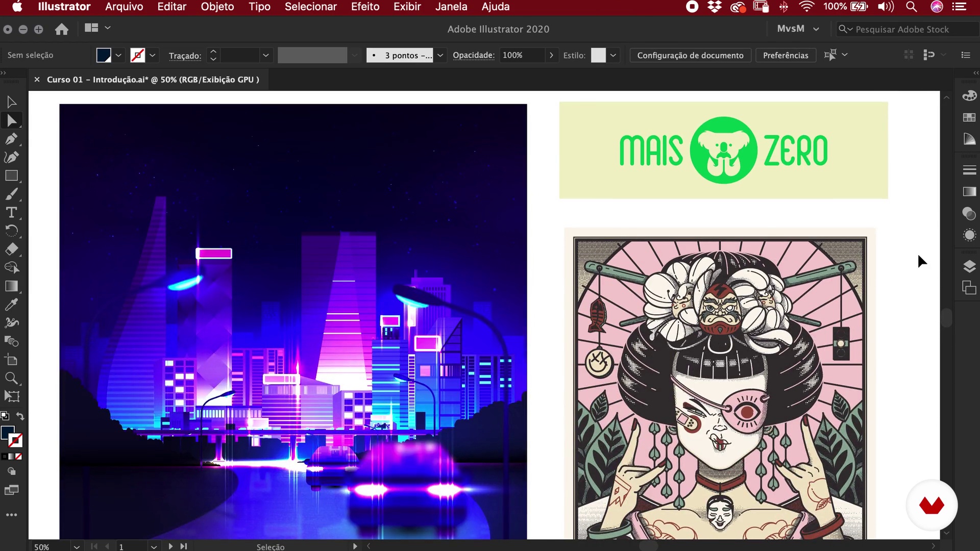Click the toolbar fill color box
The height and width of the screenshot is (551, 980).
coord(8,433)
